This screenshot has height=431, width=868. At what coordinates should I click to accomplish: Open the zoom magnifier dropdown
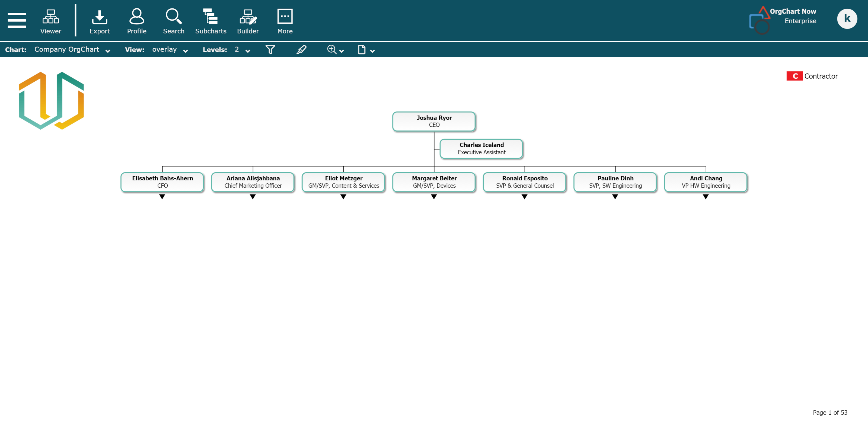[x=335, y=50]
